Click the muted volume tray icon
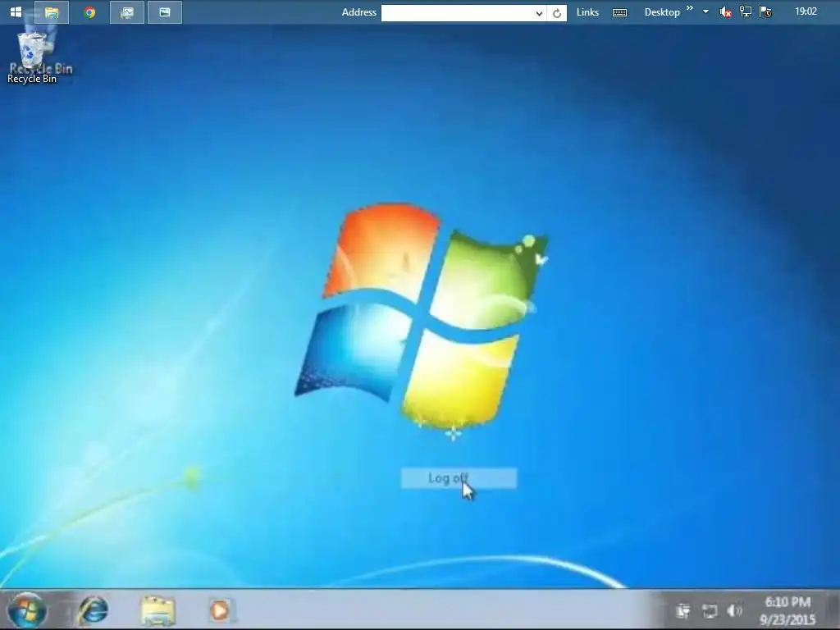Viewport: 840px width, 630px height. pos(725,11)
